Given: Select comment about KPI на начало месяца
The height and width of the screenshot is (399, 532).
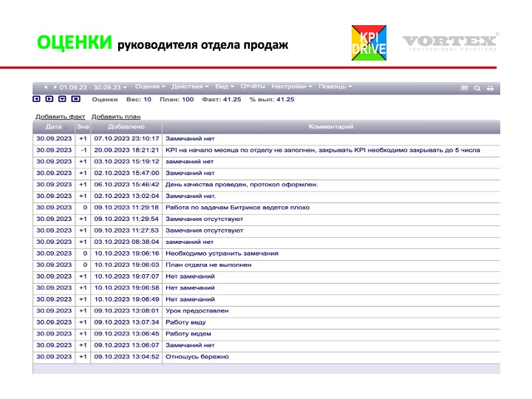Looking at the screenshot, I should pyautogui.click(x=323, y=150).
